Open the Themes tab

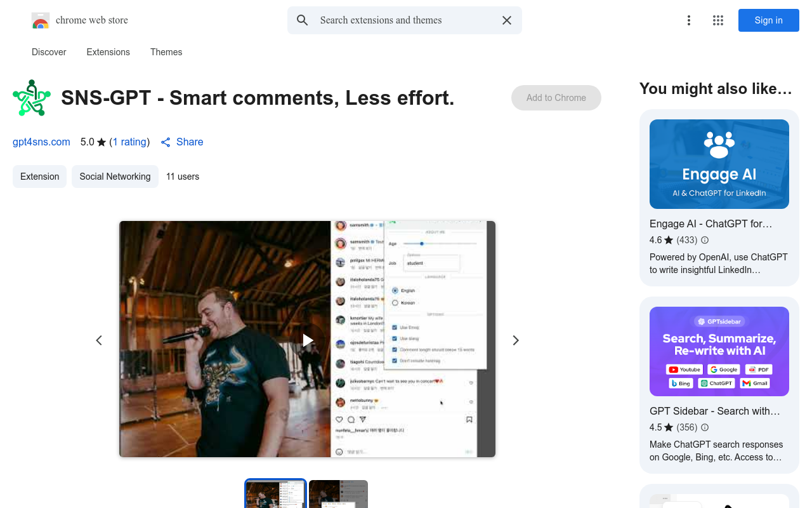coord(166,52)
